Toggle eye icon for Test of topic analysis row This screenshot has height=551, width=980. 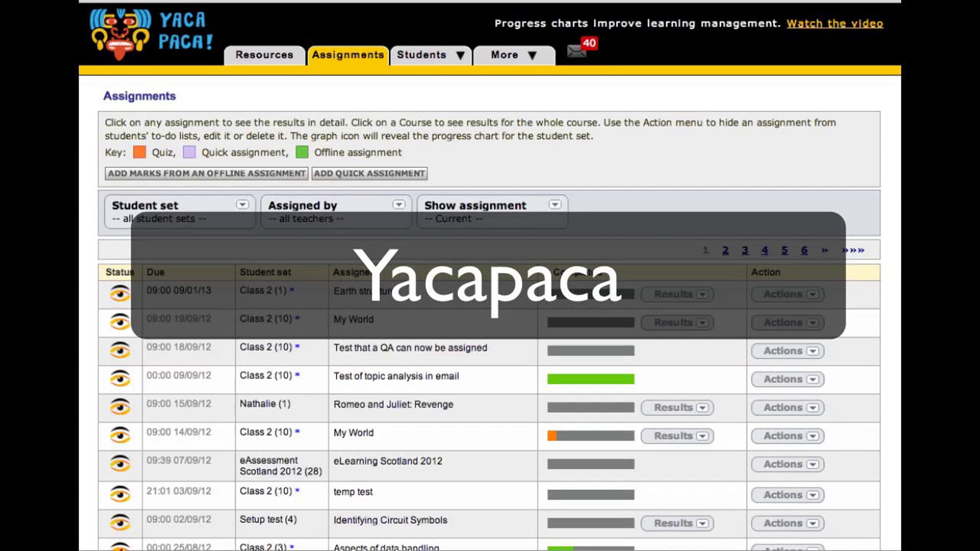[120, 379]
